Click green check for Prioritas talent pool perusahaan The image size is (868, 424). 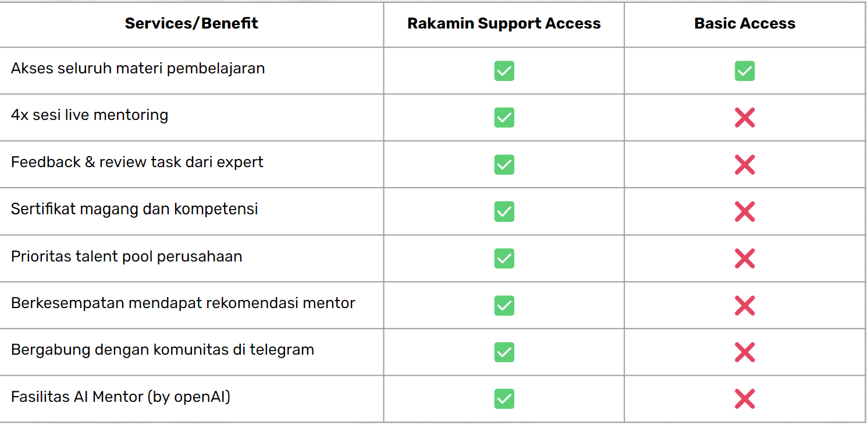pyautogui.click(x=504, y=258)
